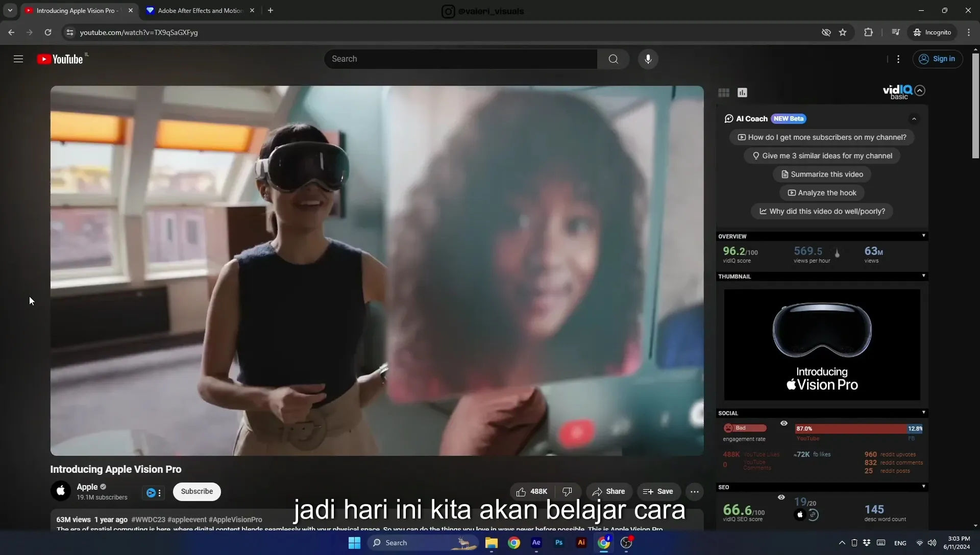The width and height of the screenshot is (980, 555).
Task: Collapse the vidIQ panel with the chevron next to the vidIQ logo
Action: tap(920, 90)
